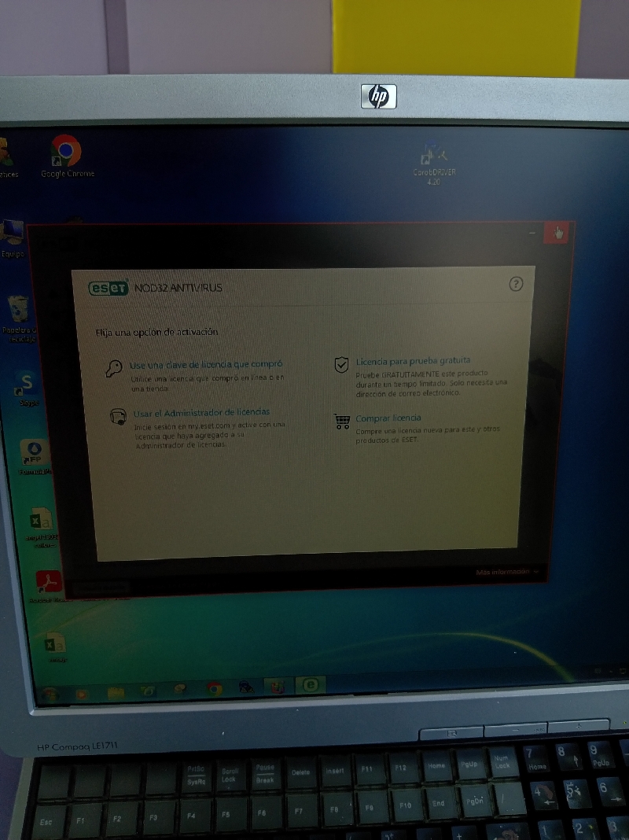Click the shopping cart icon to buy license
This screenshot has width=629, height=840.
(341, 421)
